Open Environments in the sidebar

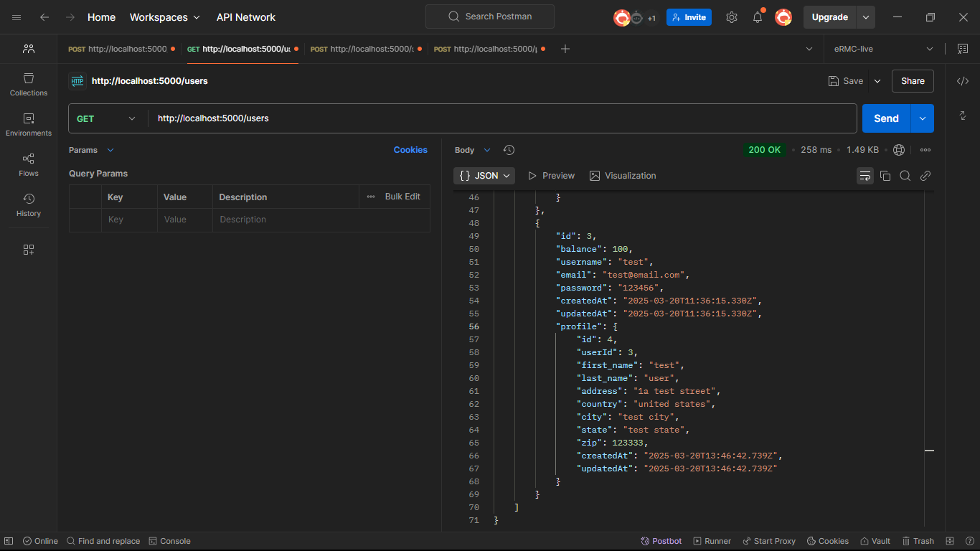pos(29,124)
